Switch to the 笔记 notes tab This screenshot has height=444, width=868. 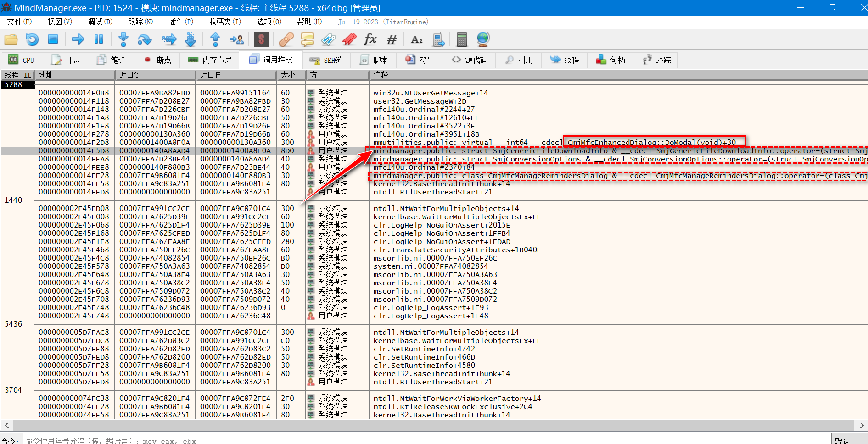click(x=111, y=60)
